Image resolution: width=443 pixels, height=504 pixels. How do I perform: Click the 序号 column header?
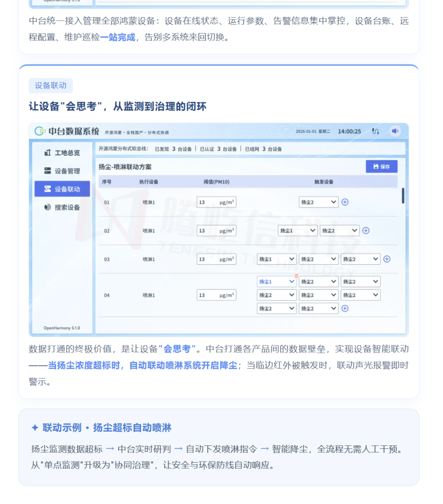click(107, 182)
